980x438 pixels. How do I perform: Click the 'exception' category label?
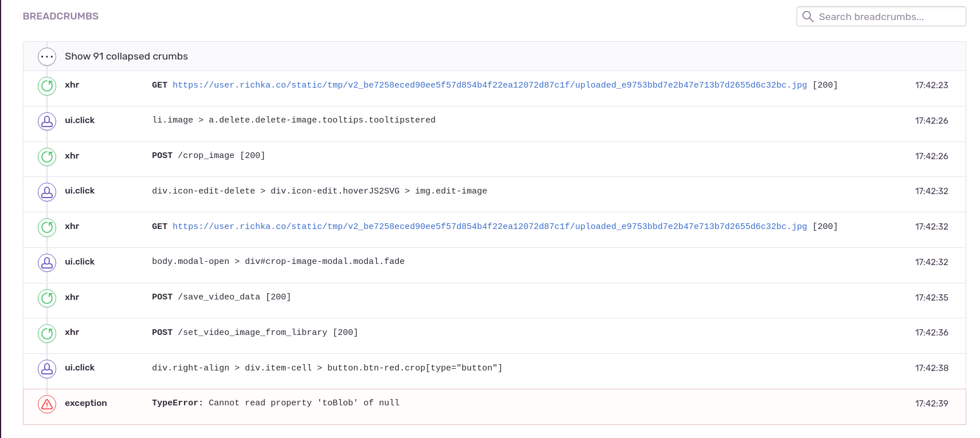(x=86, y=403)
